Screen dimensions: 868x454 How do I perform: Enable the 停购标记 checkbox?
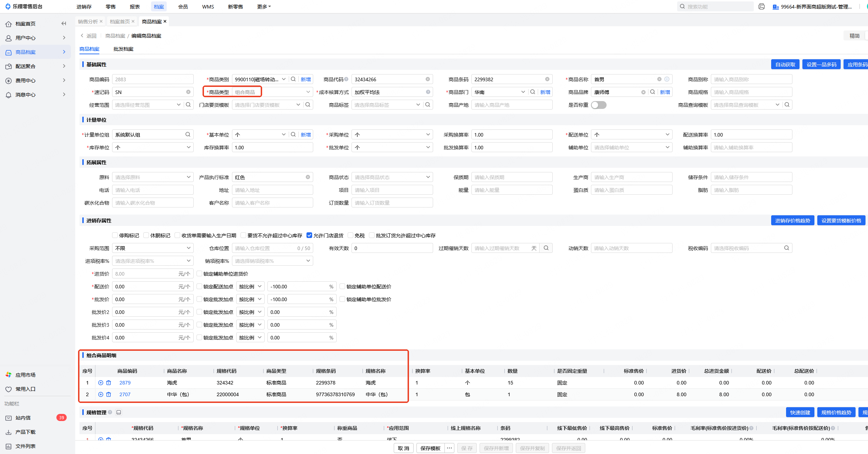(x=115, y=236)
